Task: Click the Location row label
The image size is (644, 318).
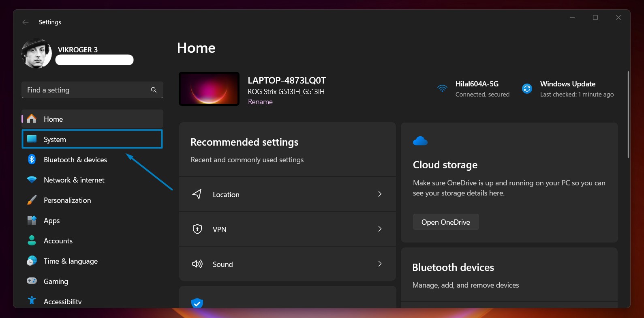Action: click(x=226, y=195)
